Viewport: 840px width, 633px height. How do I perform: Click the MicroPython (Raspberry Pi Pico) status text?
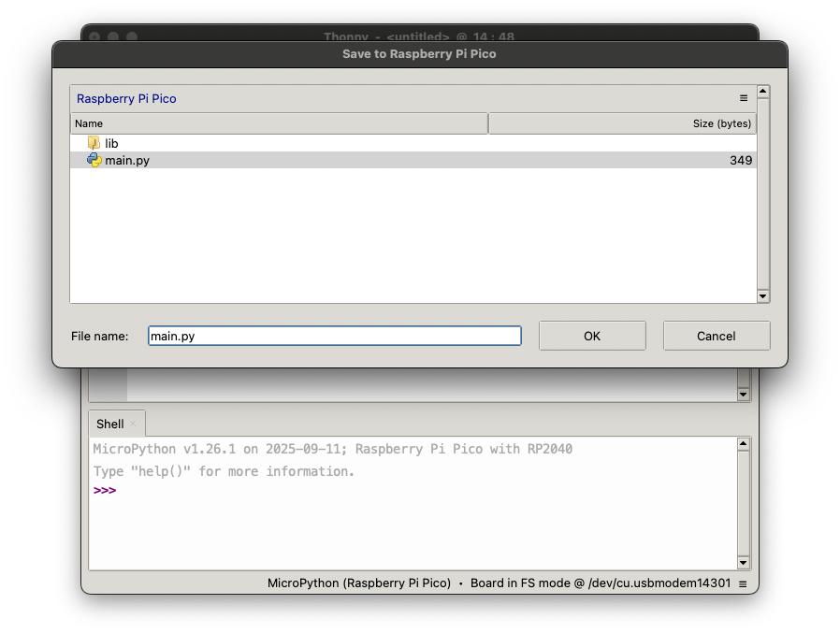(x=359, y=583)
